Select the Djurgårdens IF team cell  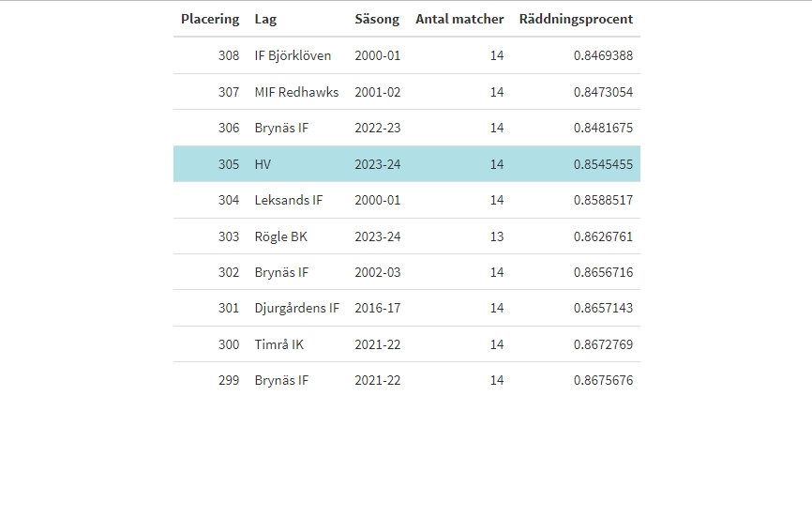[297, 308]
